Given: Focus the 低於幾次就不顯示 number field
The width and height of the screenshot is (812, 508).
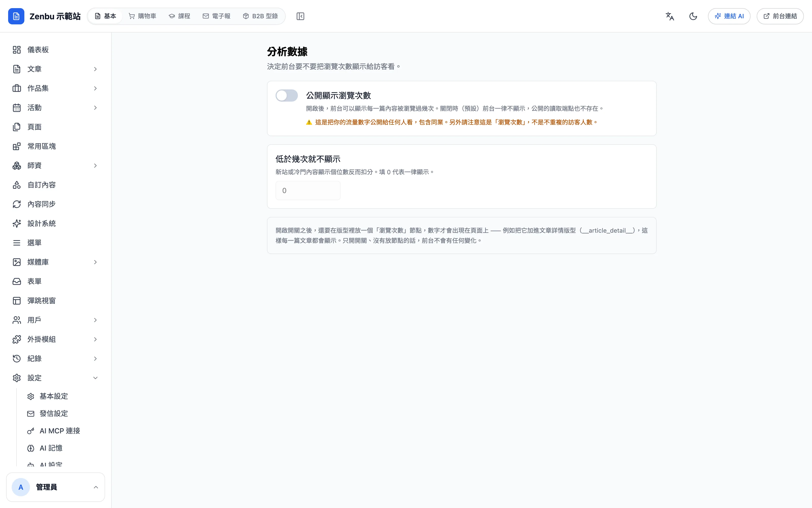Looking at the screenshot, I should coord(308,190).
